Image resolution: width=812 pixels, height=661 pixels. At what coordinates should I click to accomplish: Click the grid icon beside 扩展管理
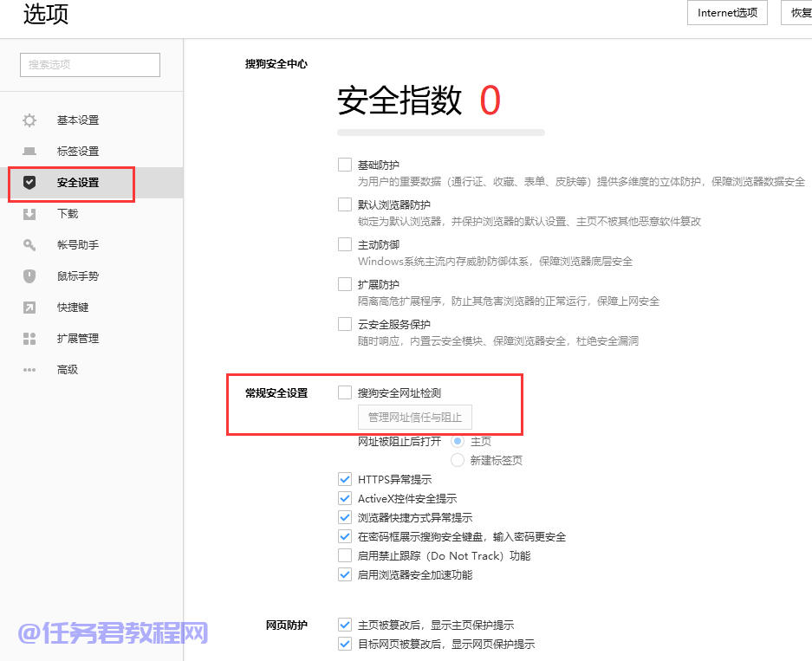point(29,339)
